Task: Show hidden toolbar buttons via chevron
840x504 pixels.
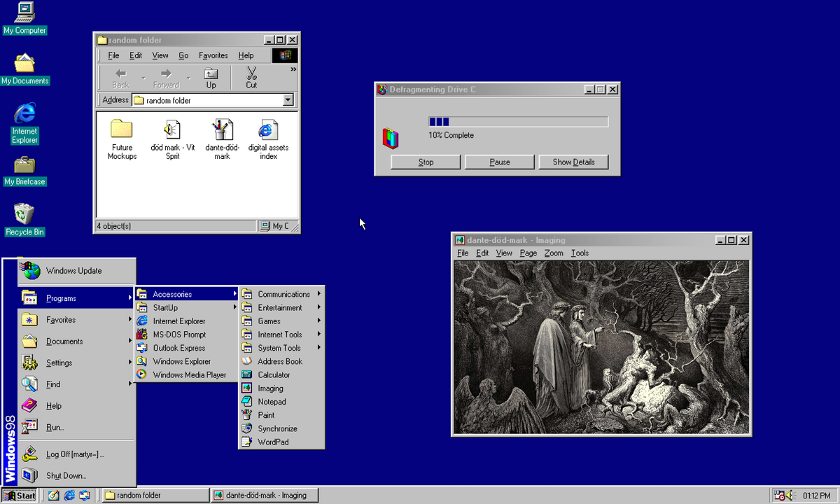Action: [293, 69]
